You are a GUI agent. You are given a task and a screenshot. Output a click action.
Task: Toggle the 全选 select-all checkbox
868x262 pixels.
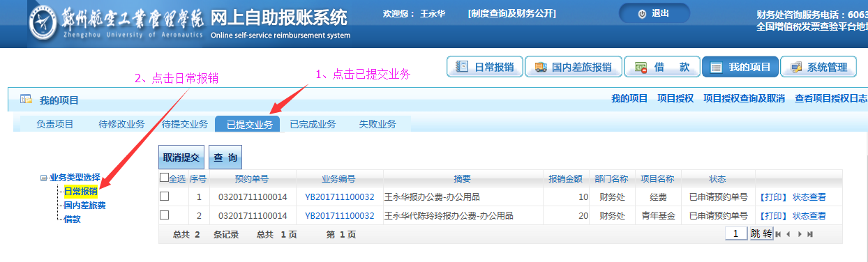point(164,178)
